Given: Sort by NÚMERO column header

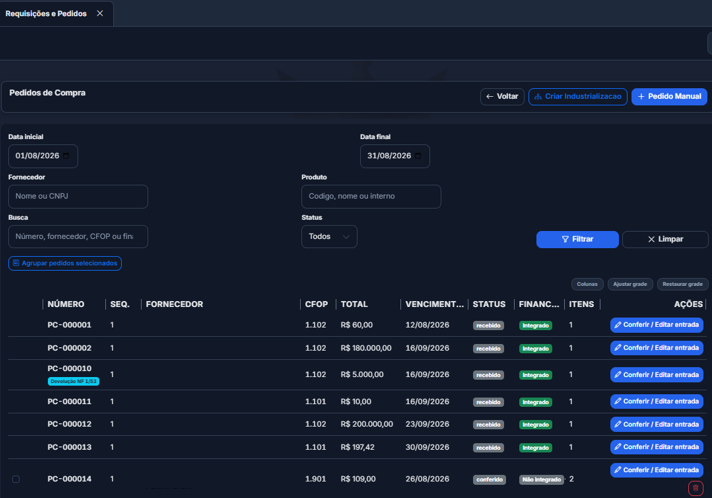Looking at the screenshot, I should tap(66, 304).
